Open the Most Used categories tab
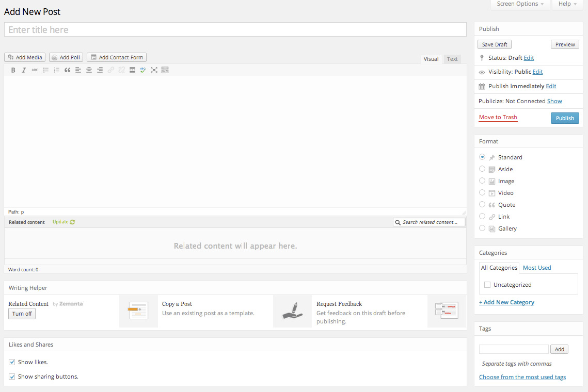Screen dimensions: 588x392 537,268
